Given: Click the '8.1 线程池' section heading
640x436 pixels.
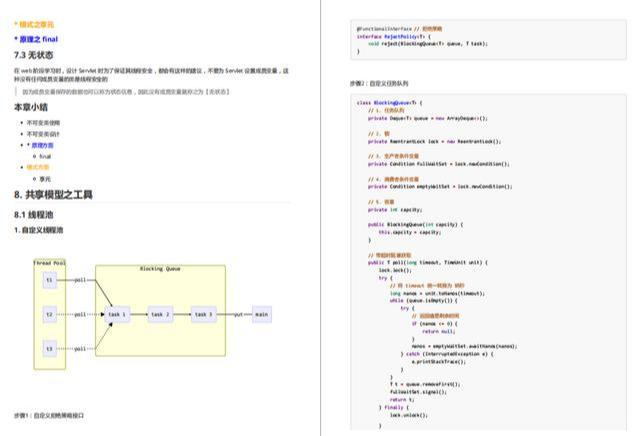Looking at the screenshot, I should [x=33, y=215].
